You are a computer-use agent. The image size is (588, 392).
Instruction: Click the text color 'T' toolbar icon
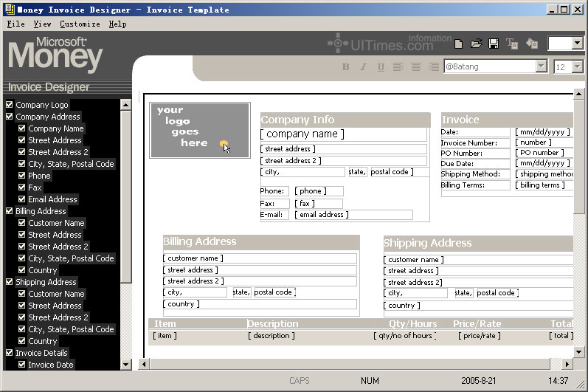click(512, 44)
